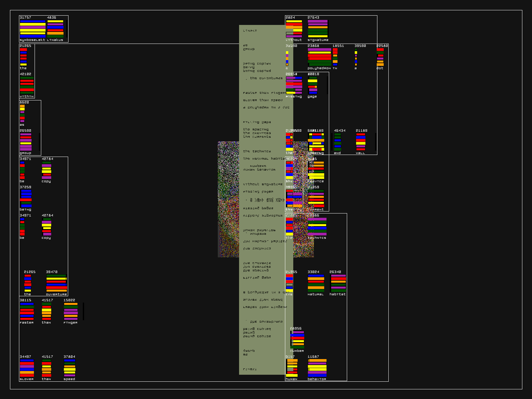
Task: Click the 'wall' word block
Action: tap(360, 142)
